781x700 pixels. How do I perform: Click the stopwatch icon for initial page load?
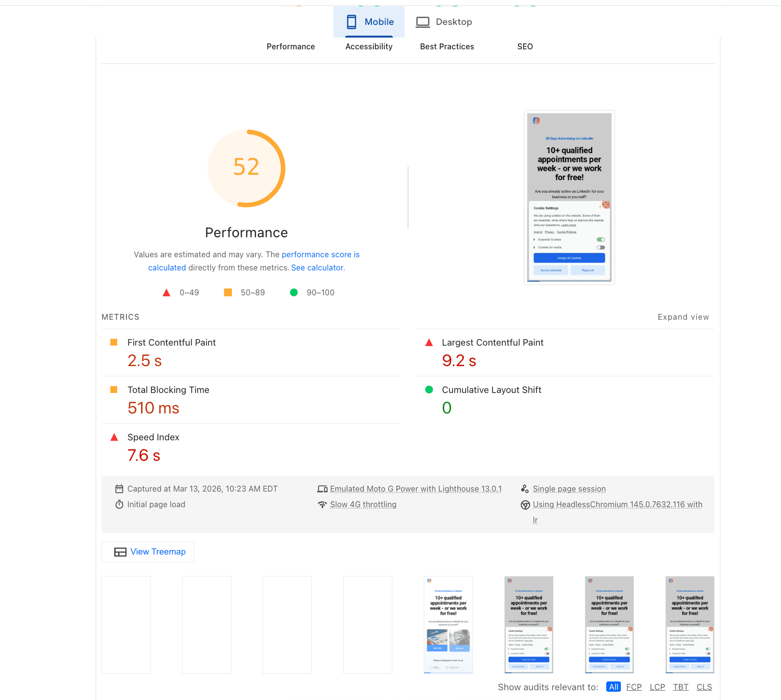tap(119, 504)
